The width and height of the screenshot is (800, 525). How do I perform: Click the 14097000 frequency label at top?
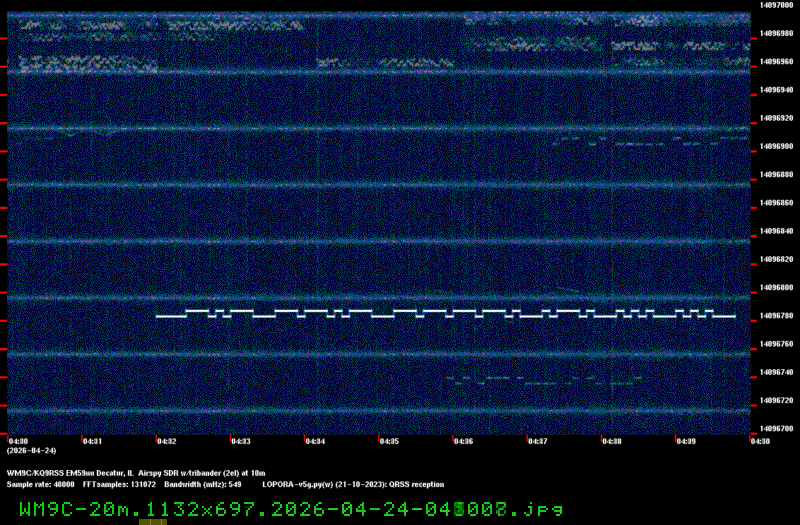tap(776, 5)
